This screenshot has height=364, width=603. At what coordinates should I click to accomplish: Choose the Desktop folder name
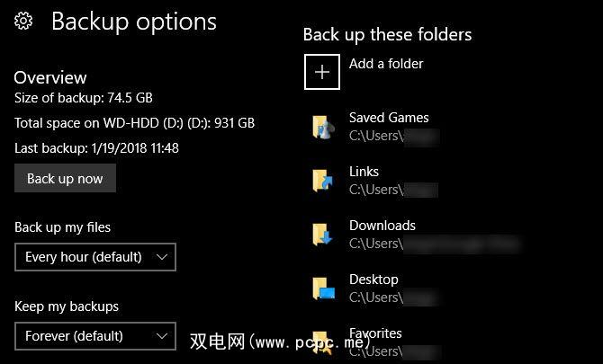373,280
